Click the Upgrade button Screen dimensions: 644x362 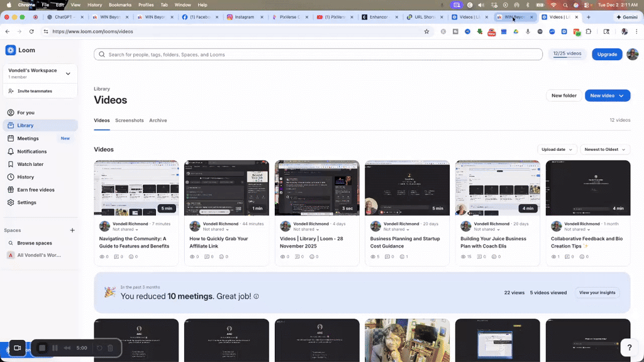point(606,54)
